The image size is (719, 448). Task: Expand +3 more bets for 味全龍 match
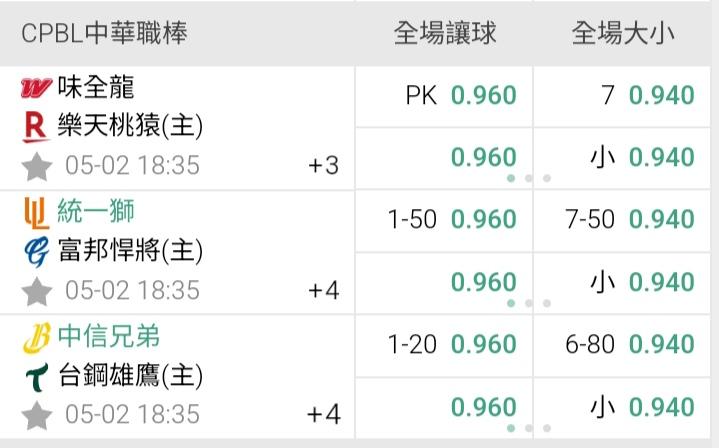tap(324, 166)
